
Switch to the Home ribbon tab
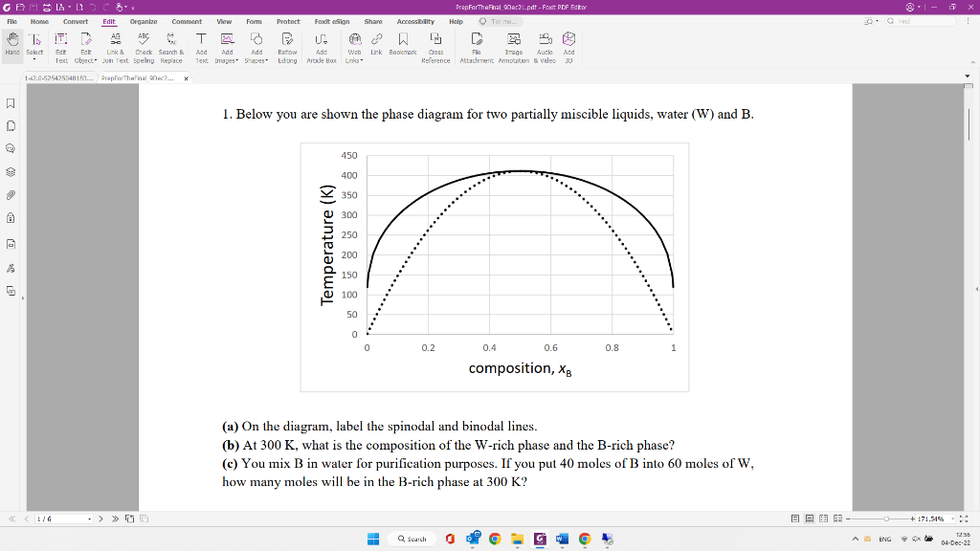coord(39,21)
